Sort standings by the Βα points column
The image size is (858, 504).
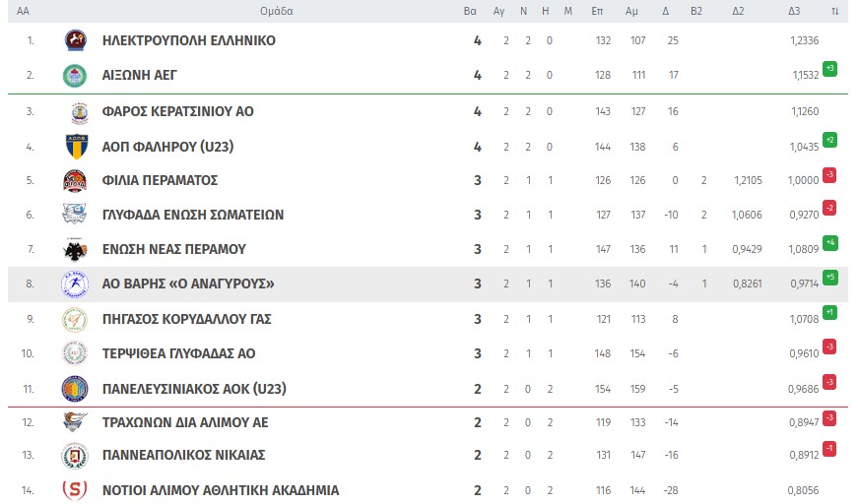[470, 11]
